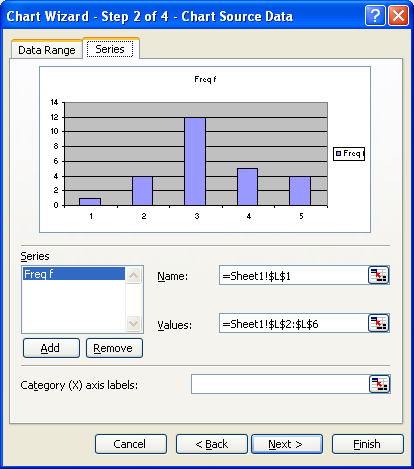Click collapse-dialog icon beside Values field
Screen dimensions: 414x469
pyautogui.click(x=378, y=323)
